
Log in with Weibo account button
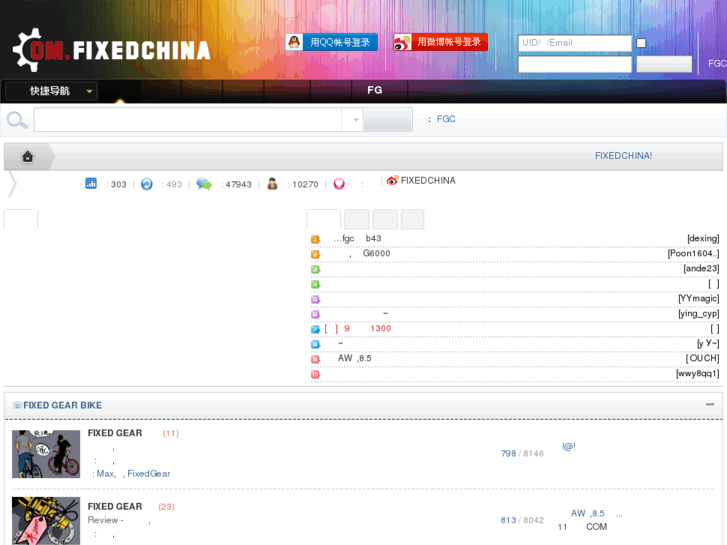[440, 42]
